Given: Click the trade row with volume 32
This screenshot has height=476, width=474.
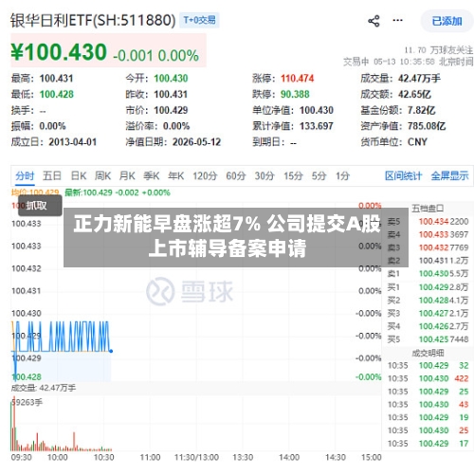Looking at the screenshot, I should tap(428, 365).
